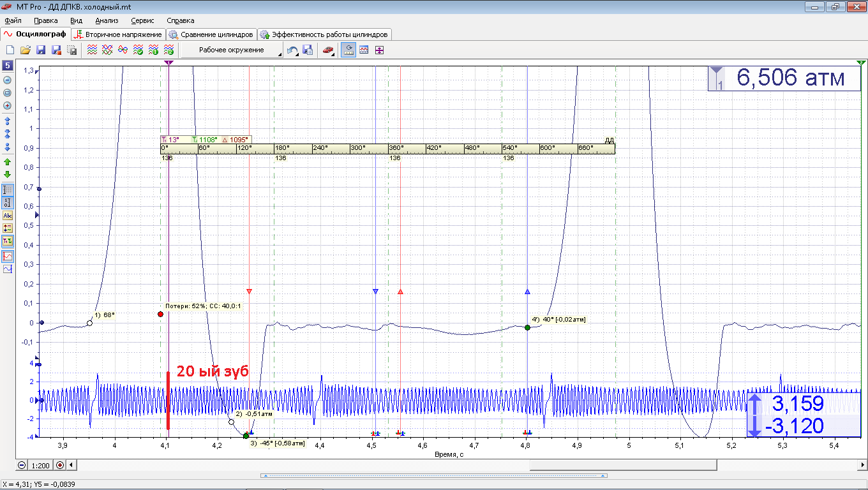Reset vertical zoom with sidebar square button

click(8, 93)
